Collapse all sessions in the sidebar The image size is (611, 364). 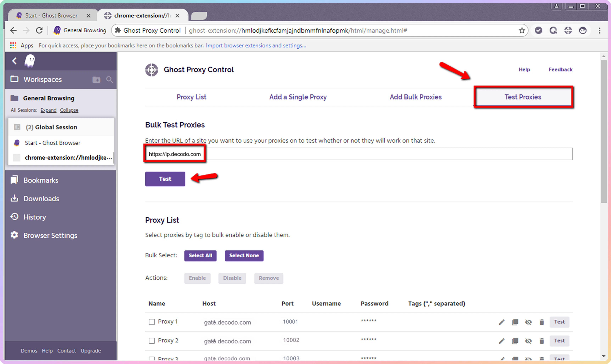(69, 110)
